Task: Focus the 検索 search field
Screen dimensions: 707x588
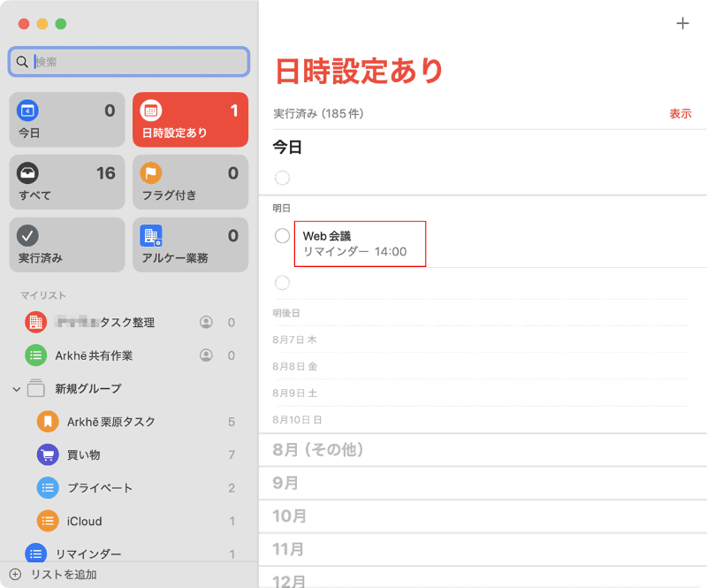Action: click(128, 62)
